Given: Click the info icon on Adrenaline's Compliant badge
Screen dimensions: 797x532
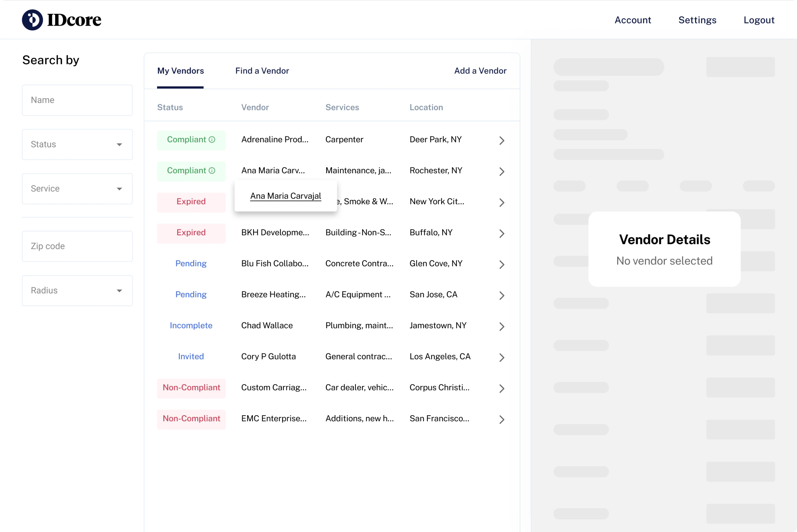Looking at the screenshot, I should 212,139.
